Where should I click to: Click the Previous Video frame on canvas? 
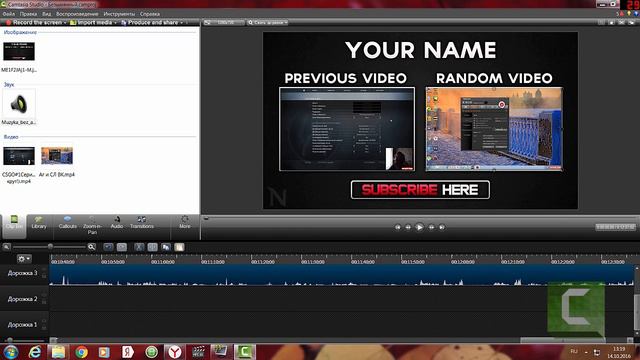tap(347, 129)
